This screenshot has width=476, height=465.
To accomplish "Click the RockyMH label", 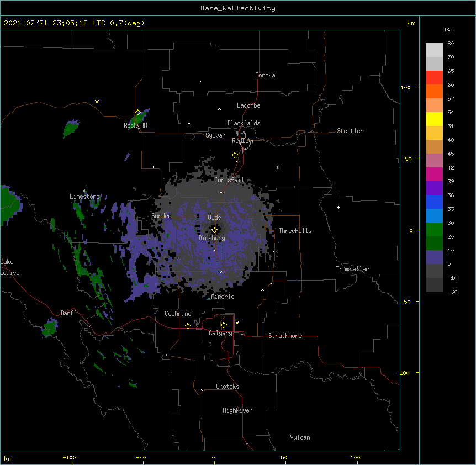I will (135, 125).
